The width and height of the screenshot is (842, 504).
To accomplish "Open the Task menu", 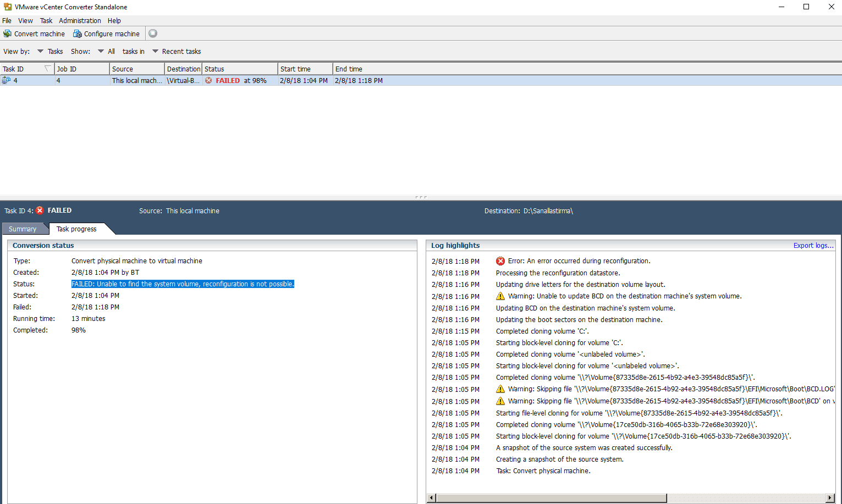I will click(x=46, y=20).
